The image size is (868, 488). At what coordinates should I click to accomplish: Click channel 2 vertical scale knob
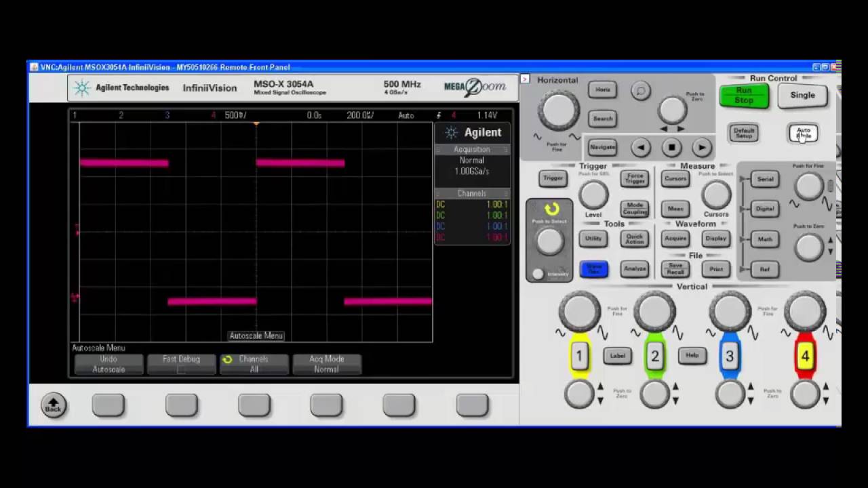point(654,312)
